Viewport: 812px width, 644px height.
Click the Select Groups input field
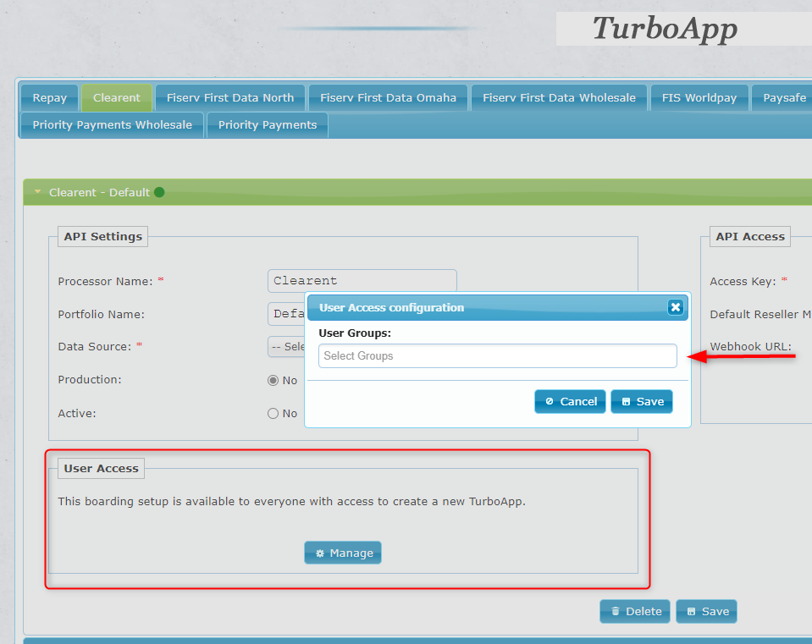coord(498,356)
